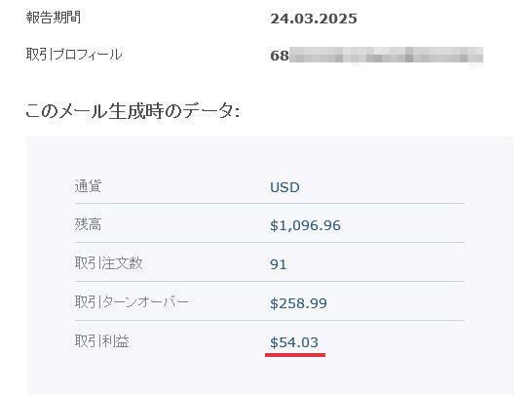Click the USD currency value
Screen dimensions: 532x395
click(285, 187)
